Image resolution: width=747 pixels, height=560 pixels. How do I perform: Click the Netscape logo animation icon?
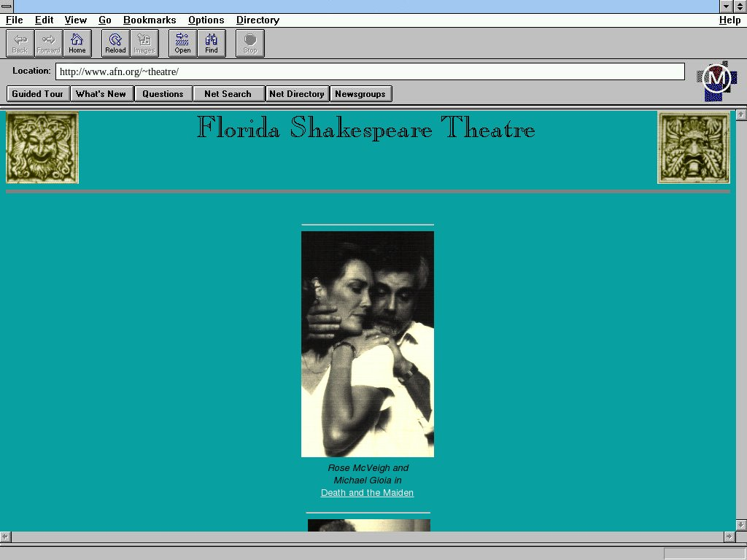coord(716,79)
